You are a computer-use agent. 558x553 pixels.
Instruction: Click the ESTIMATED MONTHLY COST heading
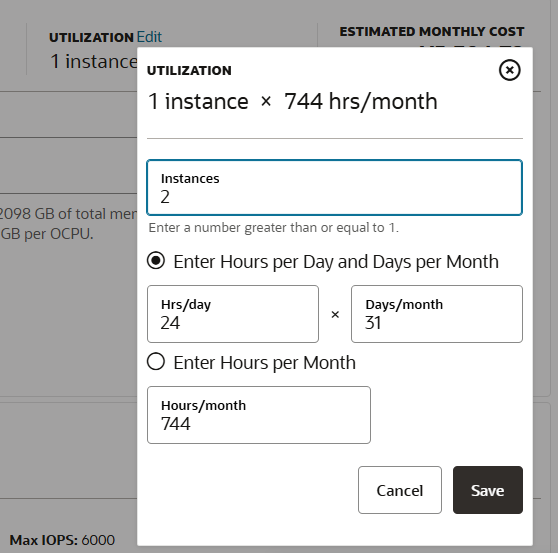432,32
